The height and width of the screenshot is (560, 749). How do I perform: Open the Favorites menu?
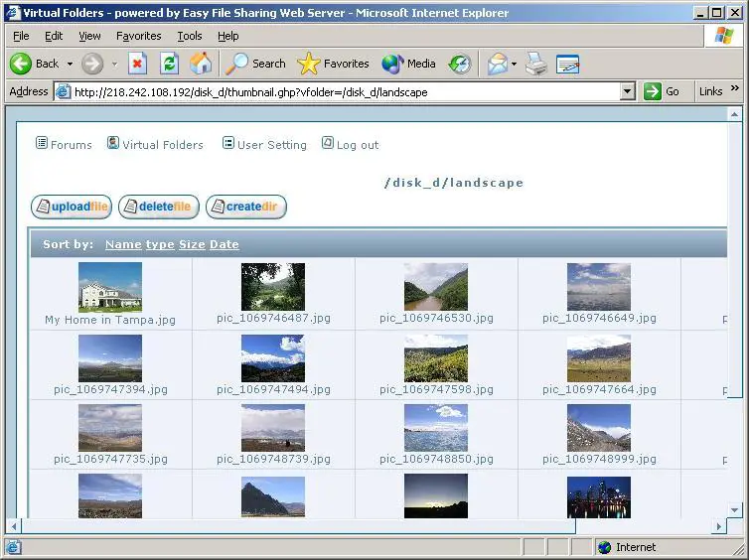[138, 36]
